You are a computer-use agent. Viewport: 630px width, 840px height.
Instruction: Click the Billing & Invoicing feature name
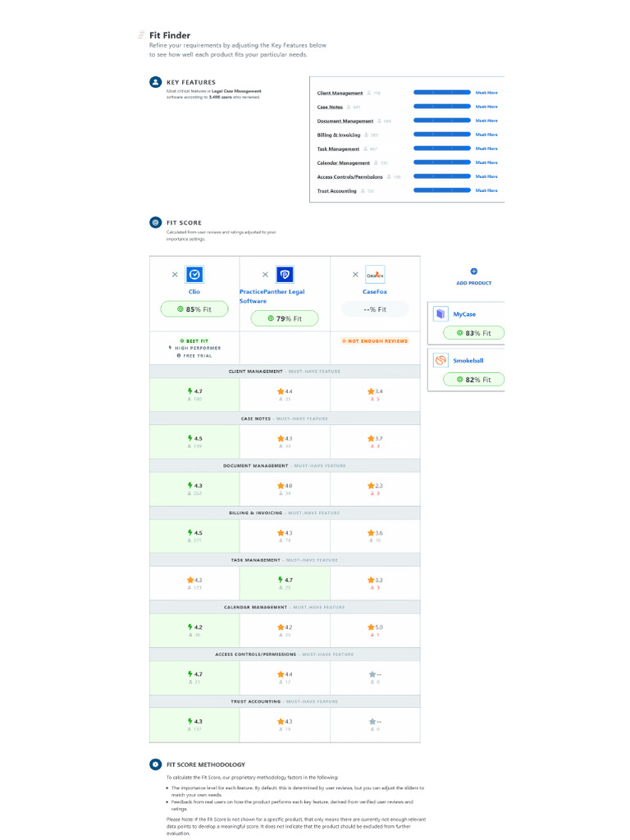(339, 135)
